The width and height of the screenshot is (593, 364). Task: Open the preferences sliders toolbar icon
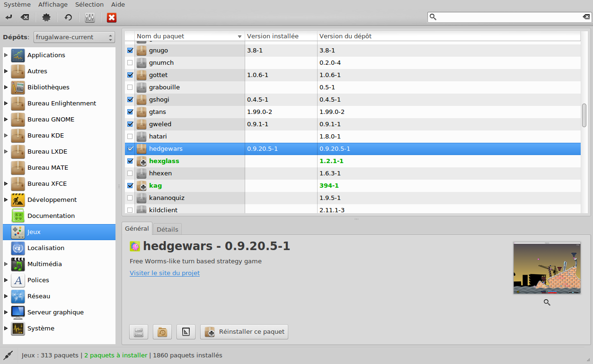[90, 17]
